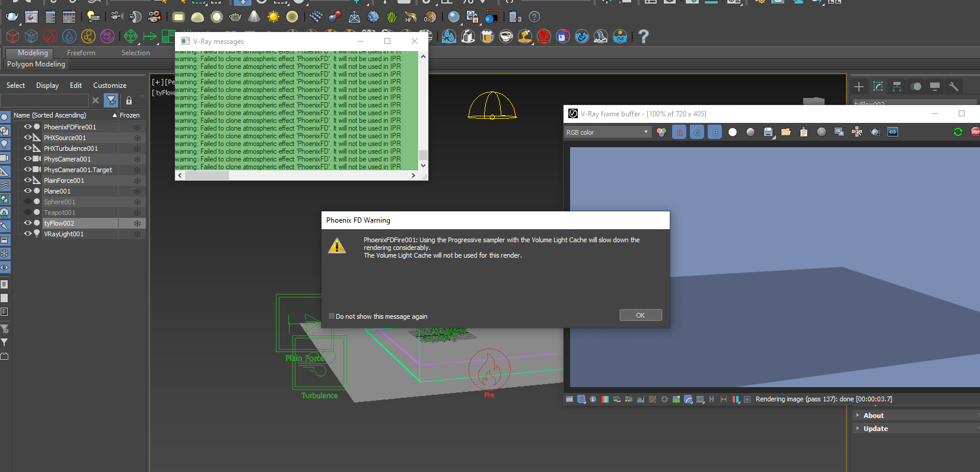
Task: Select PHXTurbulence001 in scene list
Action: (x=71, y=148)
